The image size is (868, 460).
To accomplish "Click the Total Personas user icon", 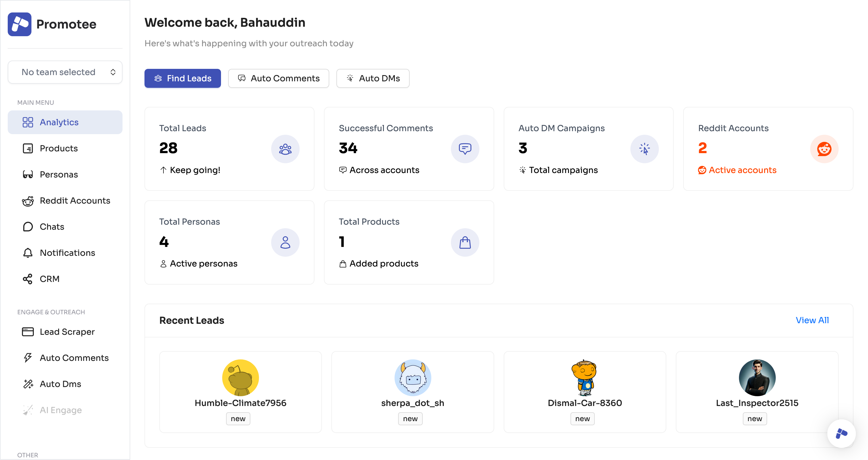I will click(x=285, y=242).
